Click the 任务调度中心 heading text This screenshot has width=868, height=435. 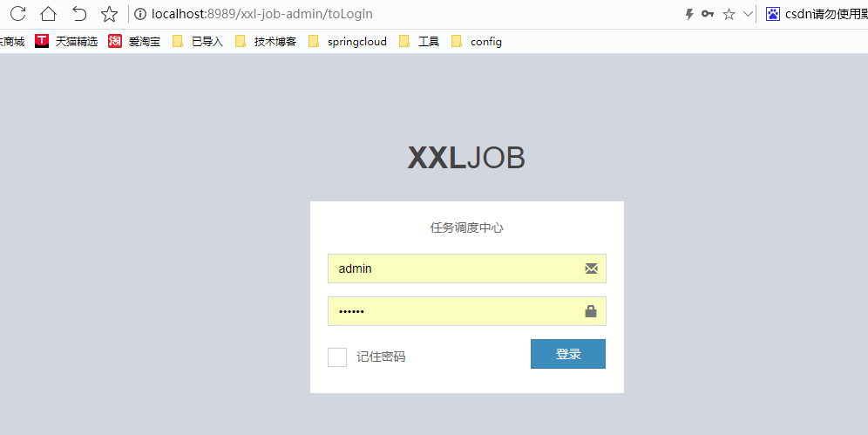point(466,228)
